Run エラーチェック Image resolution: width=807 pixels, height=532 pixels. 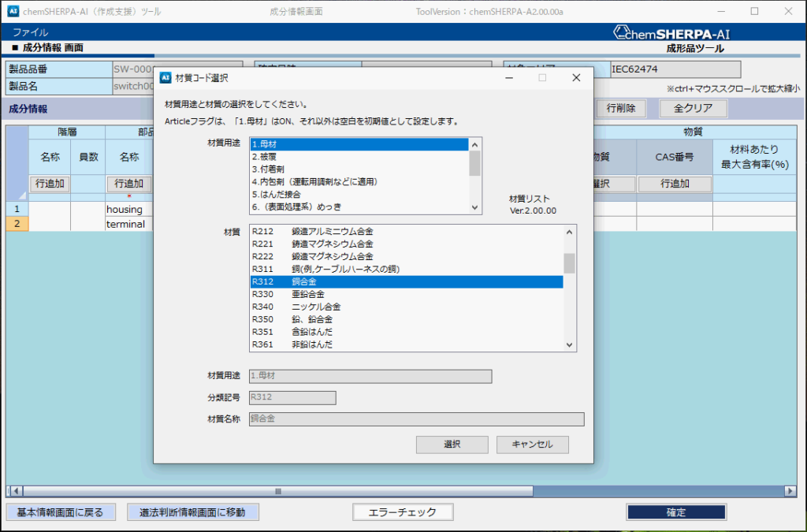pyautogui.click(x=403, y=512)
